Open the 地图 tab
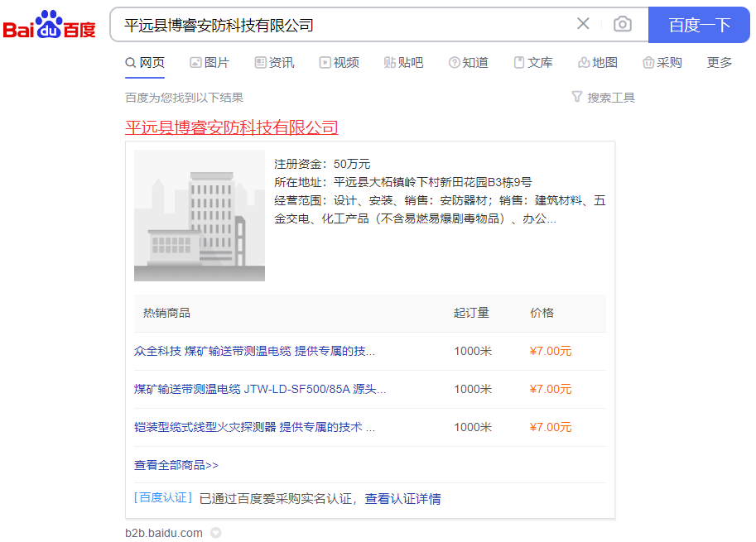Image resolution: width=756 pixels, height=542 pixels. (597, 63)
